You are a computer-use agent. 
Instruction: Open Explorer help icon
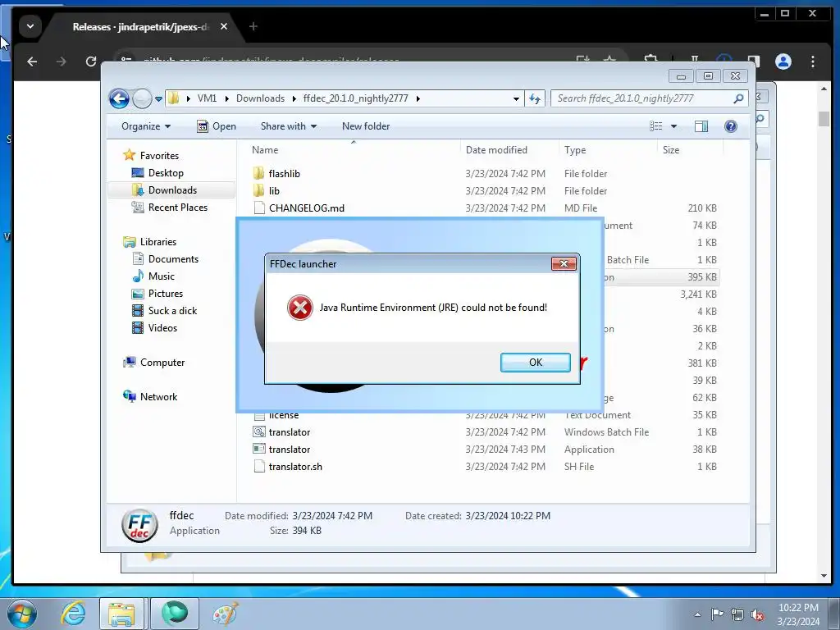[x=731, y=126]
